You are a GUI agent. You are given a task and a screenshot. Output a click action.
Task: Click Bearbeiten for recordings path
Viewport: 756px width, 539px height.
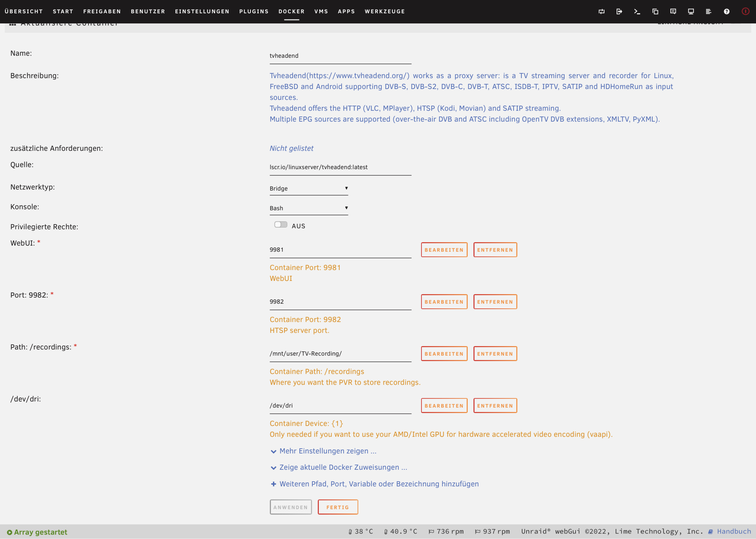coord(444,354)
